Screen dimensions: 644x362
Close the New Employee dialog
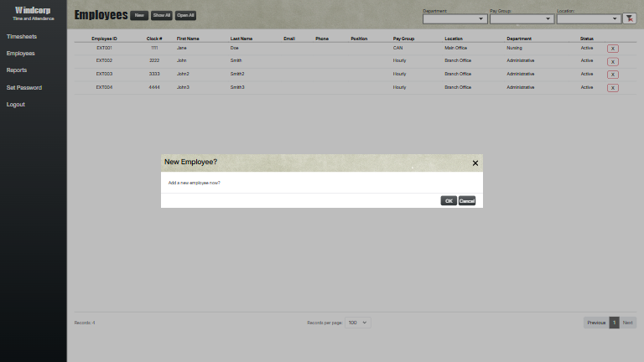(475, 163)
